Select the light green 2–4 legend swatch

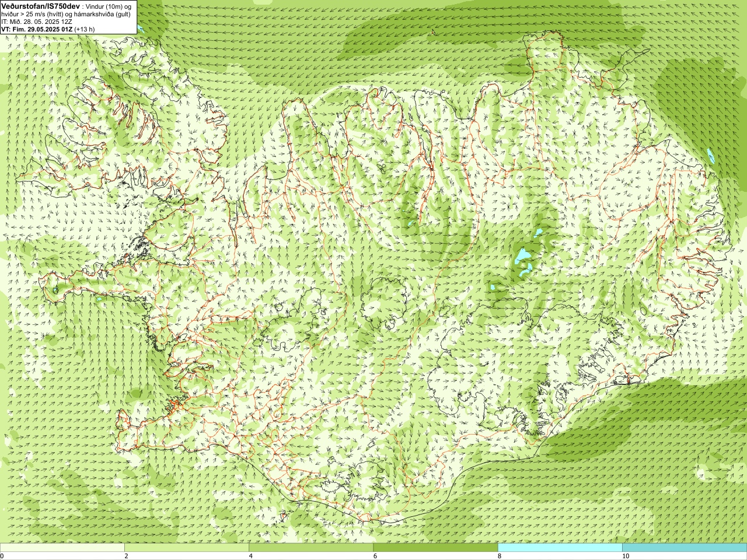[187, 548]
